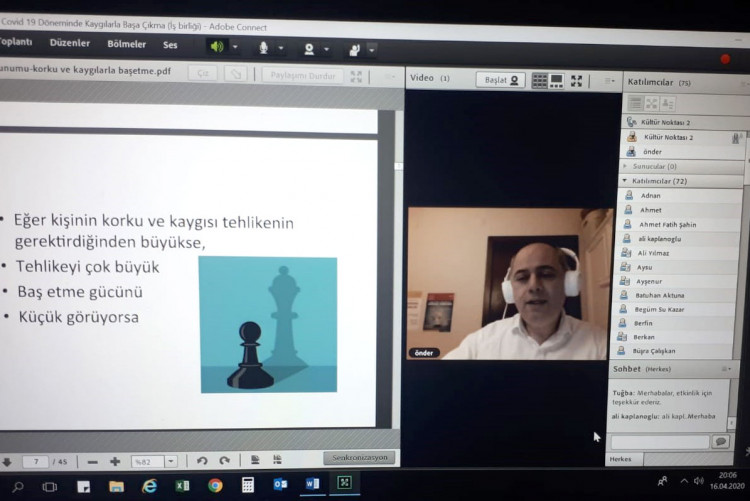Maximize the video pod to full screen

[x=577, y=81]
